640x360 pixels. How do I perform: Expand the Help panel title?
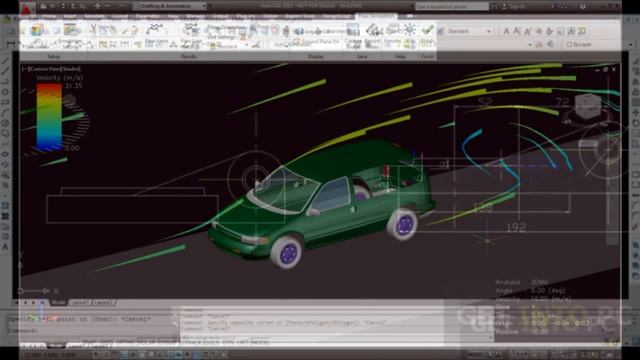[400, 57]
